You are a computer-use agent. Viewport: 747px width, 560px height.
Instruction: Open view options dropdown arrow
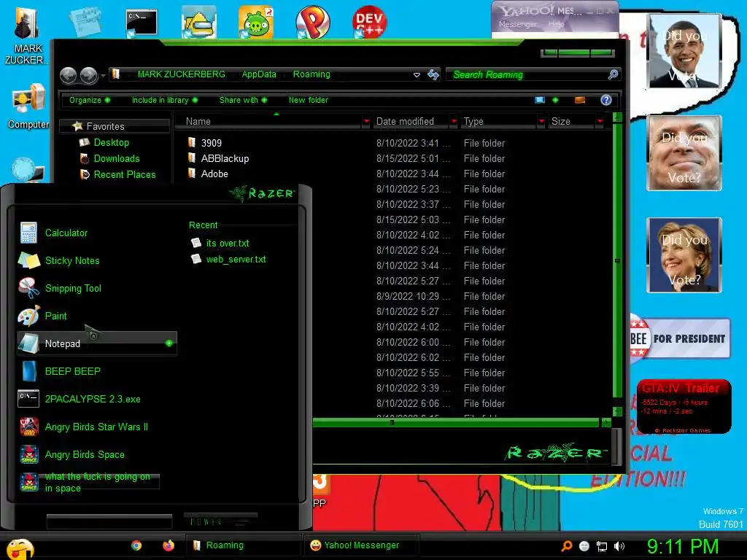555,100
